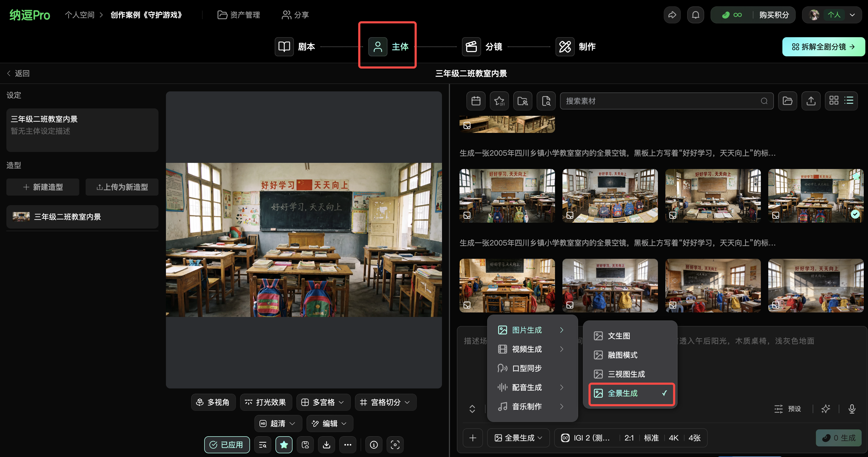868x457 pixels.
Task: Expand the 超清 dropdown
Action: click(x=278, y=423)
